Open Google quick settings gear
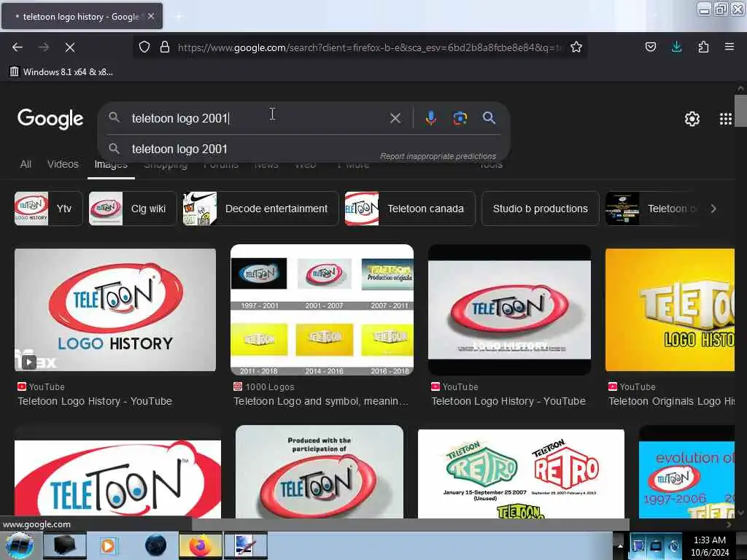 692,119
